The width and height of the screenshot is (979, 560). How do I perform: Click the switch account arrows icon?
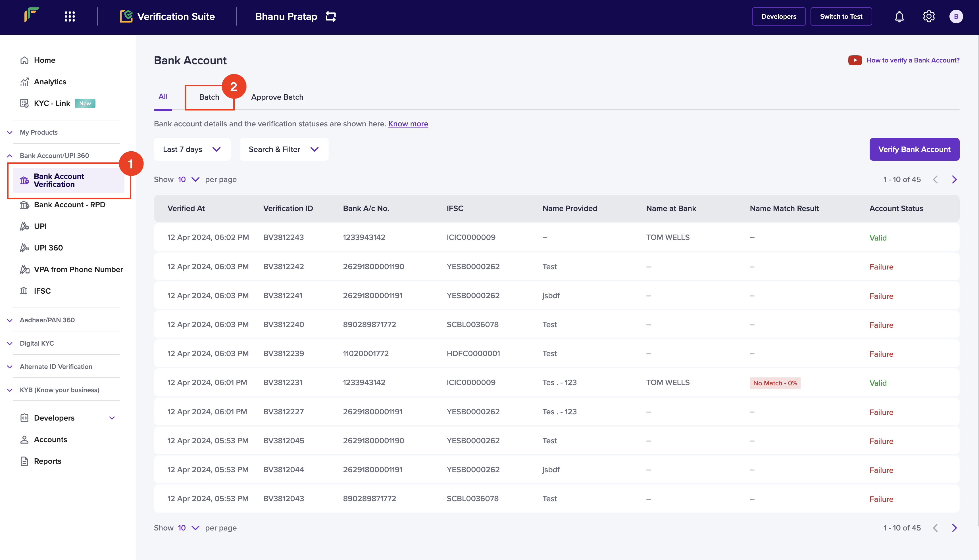pyautogui.click(x=331, y=16)
